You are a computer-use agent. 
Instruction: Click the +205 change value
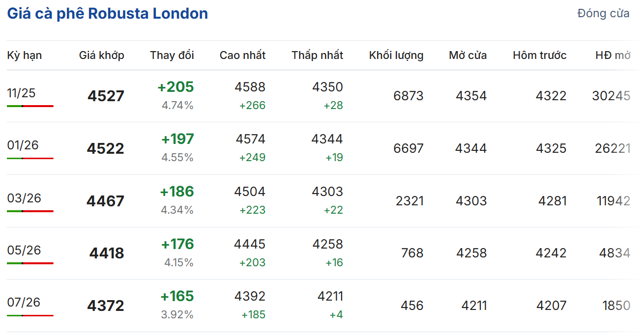pyautogui.click(x=176, y=87)
